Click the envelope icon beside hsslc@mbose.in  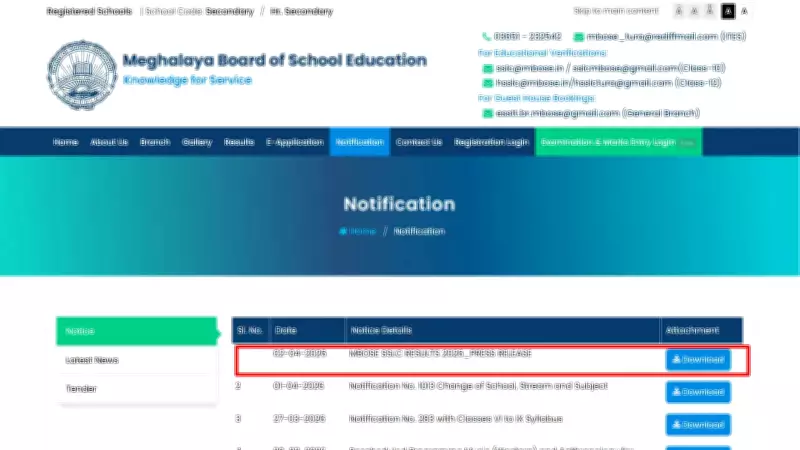486,83
